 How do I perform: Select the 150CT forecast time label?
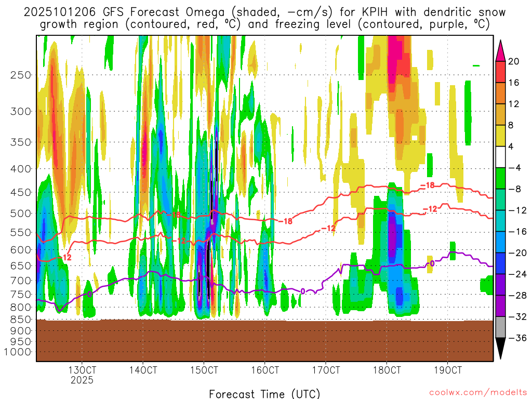click(x=204, y=370)
